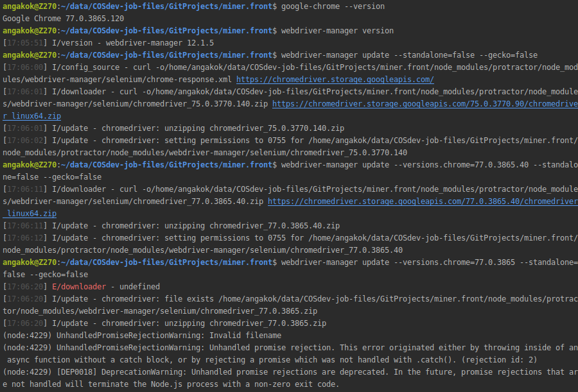The width and height of the screenshot is (578, 392).
Task: Select the setting permissions to 0755 log line
Action: click(x=225, y=140)
